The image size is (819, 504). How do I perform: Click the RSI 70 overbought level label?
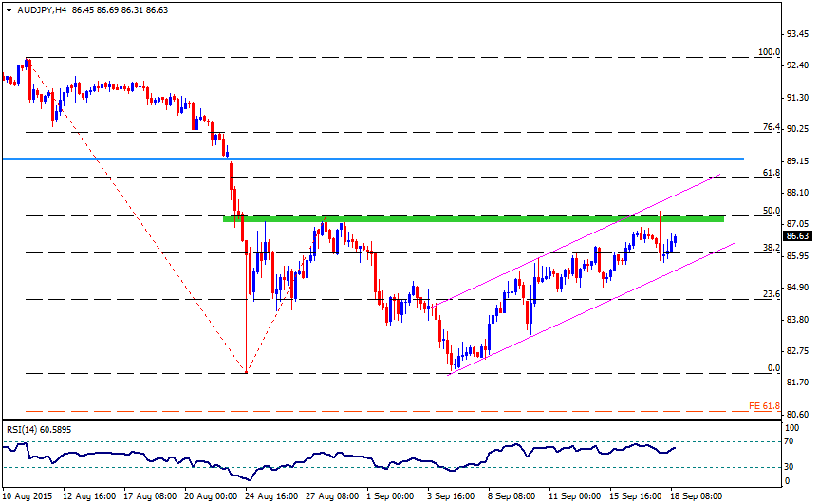789,441
